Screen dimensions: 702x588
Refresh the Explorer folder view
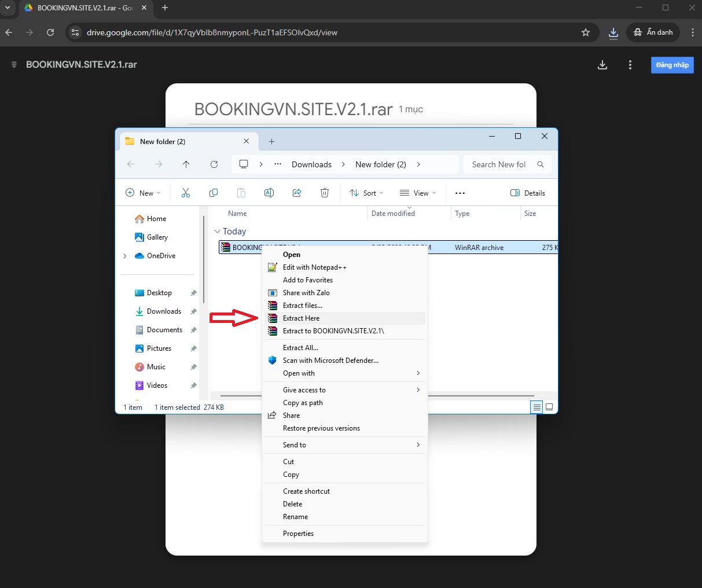[x=214, y=164]
